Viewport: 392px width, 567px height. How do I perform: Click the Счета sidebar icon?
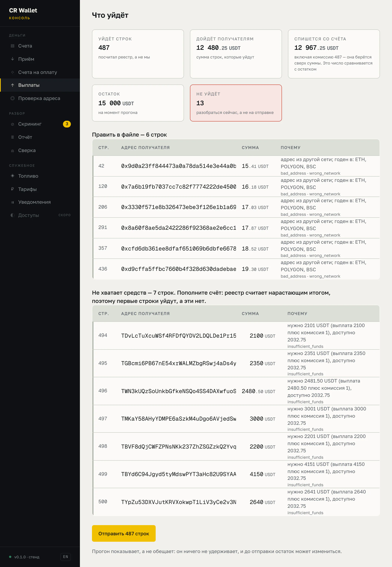coord(12,46)
